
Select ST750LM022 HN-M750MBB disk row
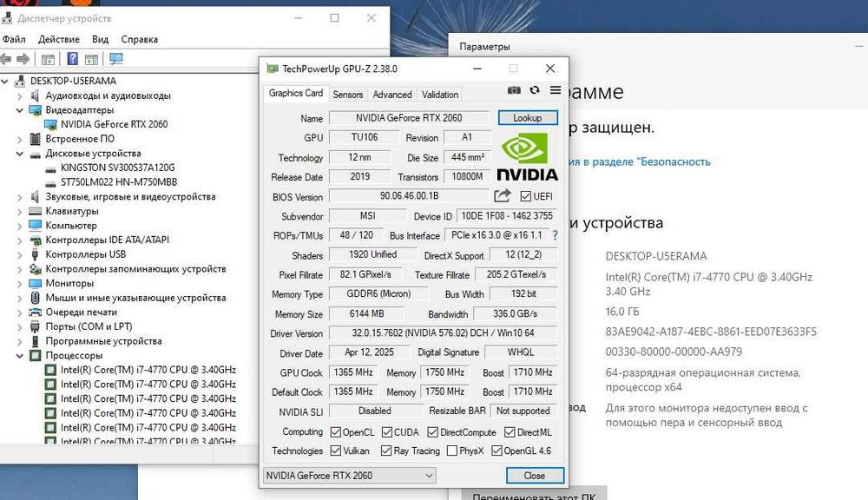point(118,182)
